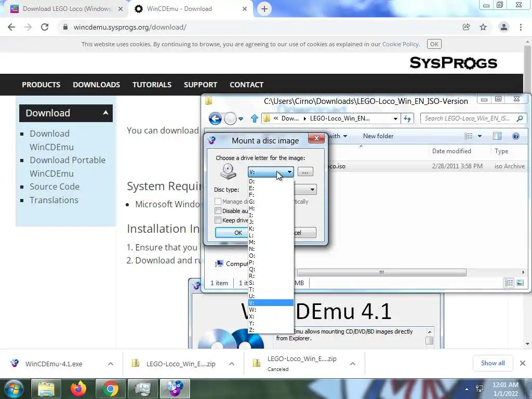Screen dimensions: 532x399
Task: Open the view options dropdown arrow
Action: pos(480,136)
